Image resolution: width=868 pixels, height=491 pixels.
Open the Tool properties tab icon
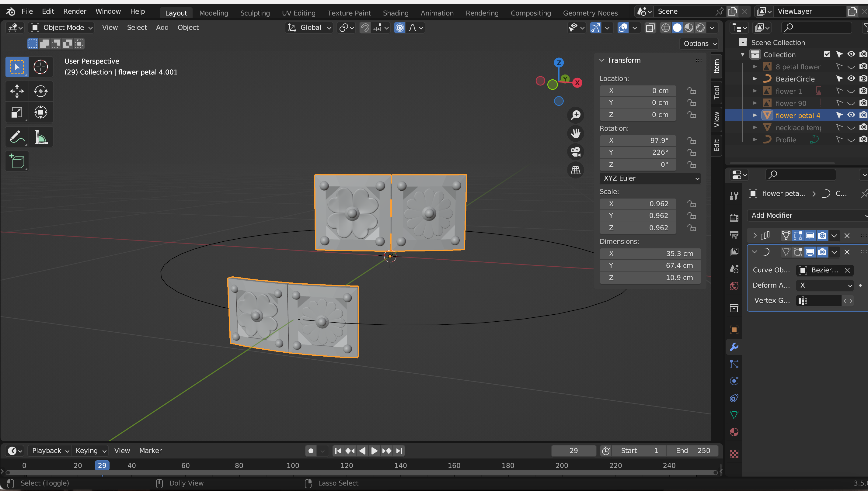734,195
